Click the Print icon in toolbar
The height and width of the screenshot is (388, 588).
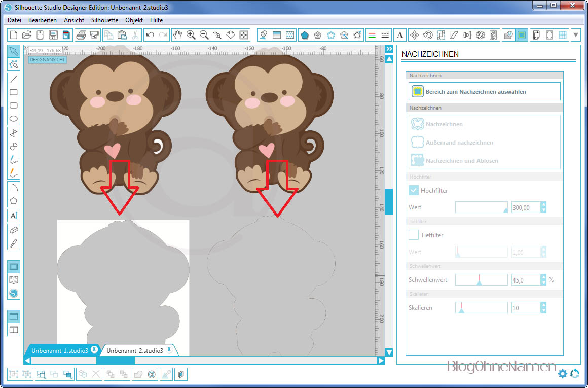pos(81,35)
